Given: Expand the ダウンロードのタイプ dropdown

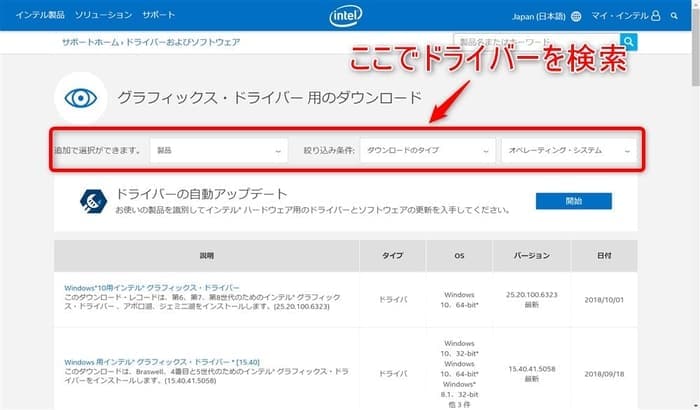Looking at the screenshot, I should tap(428, 151).
